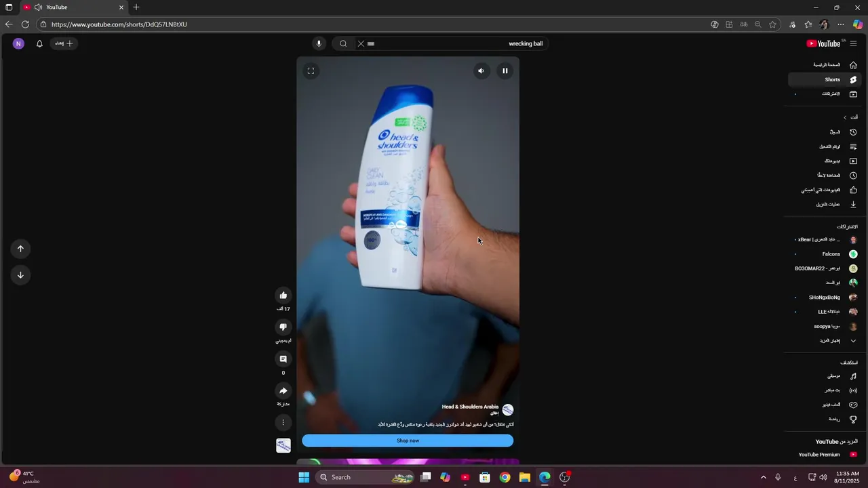
Task: Click the zoom out magnifier in address bar
Action: (758, 24)
